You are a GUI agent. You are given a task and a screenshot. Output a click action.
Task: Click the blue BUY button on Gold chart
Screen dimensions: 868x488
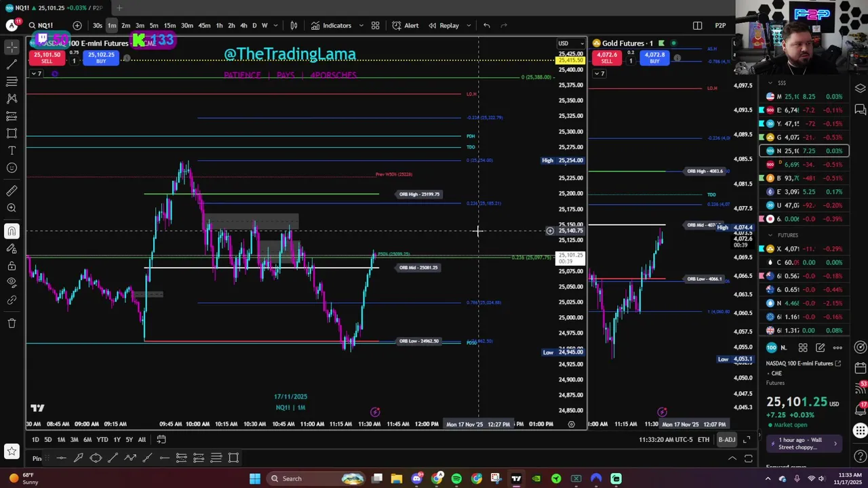654,58
